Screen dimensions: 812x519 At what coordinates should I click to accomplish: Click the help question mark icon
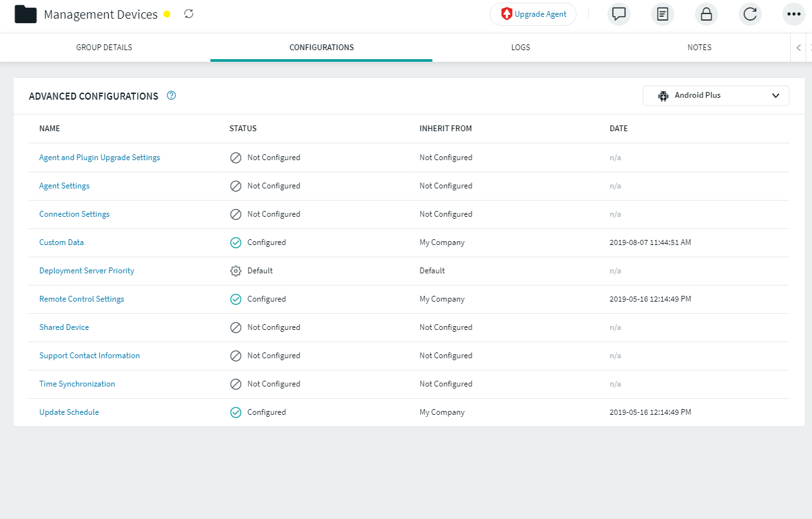[x=171, y=96]
